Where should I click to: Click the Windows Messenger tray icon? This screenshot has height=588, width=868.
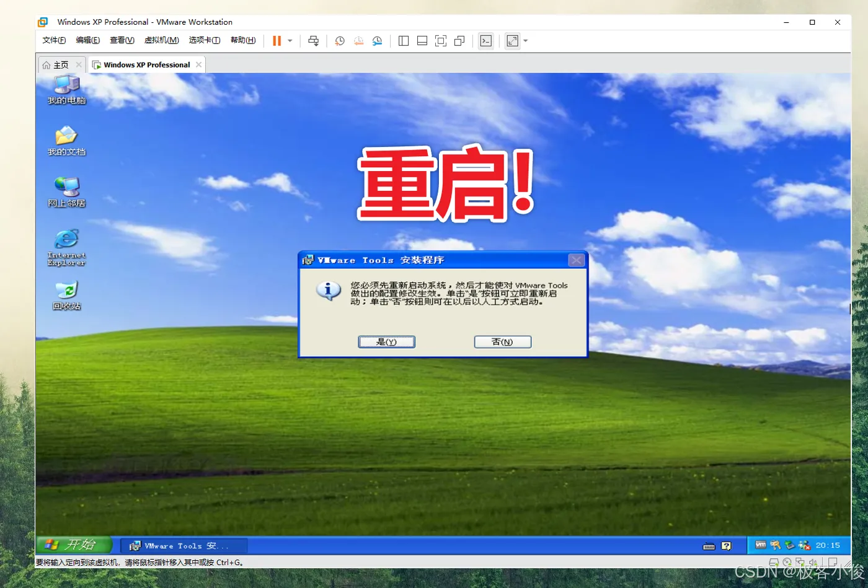(x=804, y=545)
